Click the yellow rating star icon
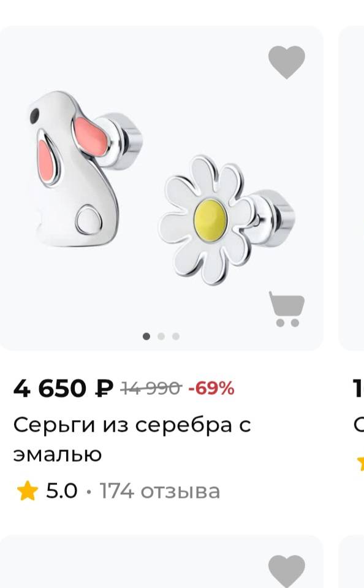Screen dimensions: 364x588 tap(28, 491)
